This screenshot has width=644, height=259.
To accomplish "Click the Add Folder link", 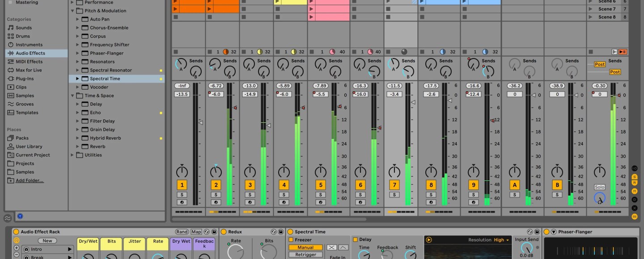I will (30, 180).
